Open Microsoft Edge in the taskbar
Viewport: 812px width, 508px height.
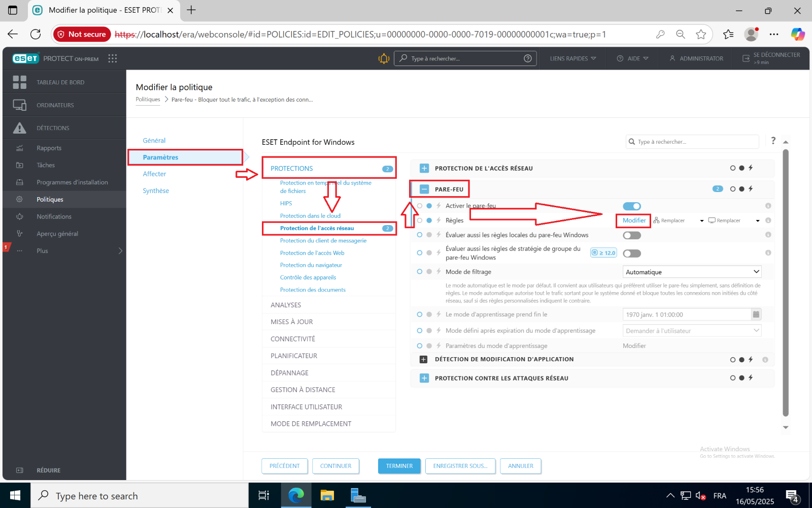pos(296,495)
